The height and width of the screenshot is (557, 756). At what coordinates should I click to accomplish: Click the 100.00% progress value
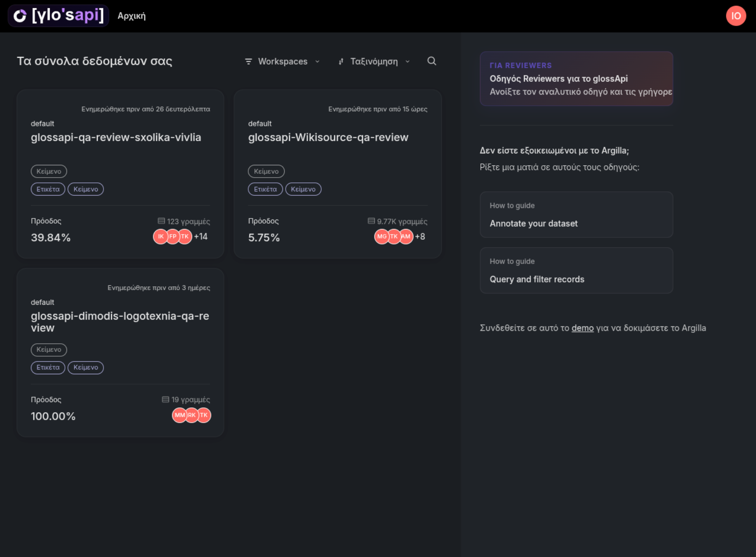tap(53, 416)
